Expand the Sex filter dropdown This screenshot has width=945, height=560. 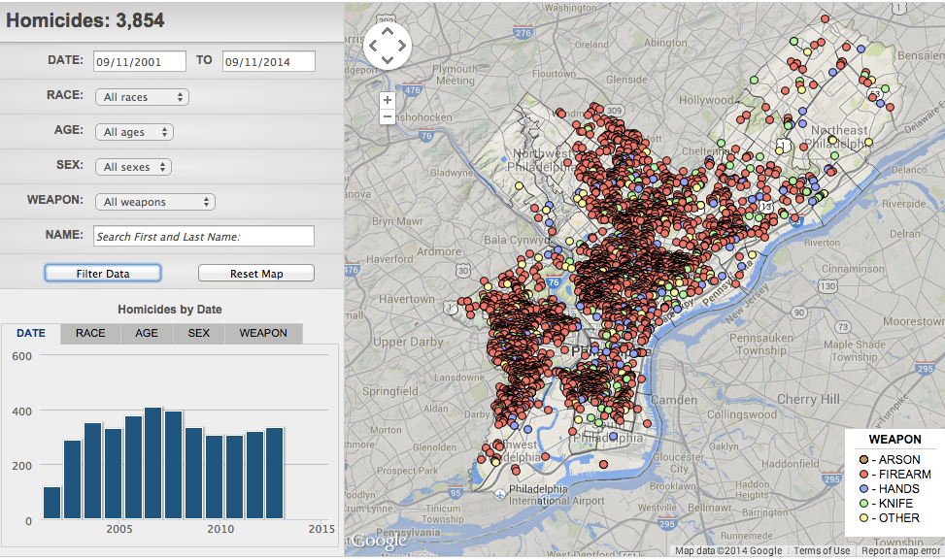(x=133, y=167)
